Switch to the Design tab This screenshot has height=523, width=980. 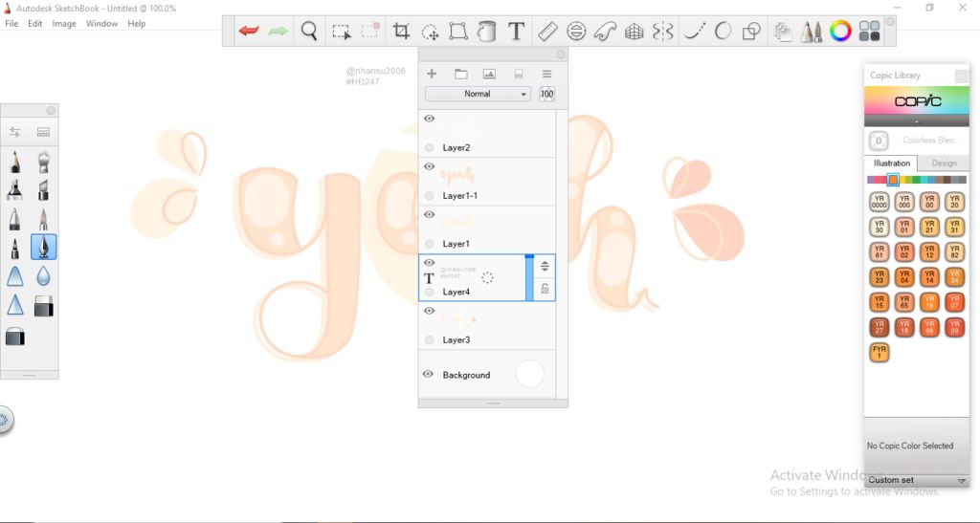coord(944,163)
